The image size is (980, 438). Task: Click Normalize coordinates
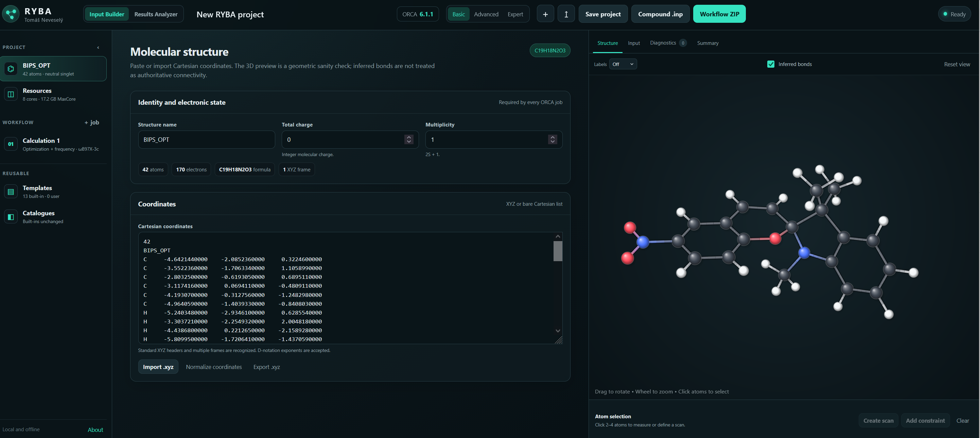click(x=213, y=367)
